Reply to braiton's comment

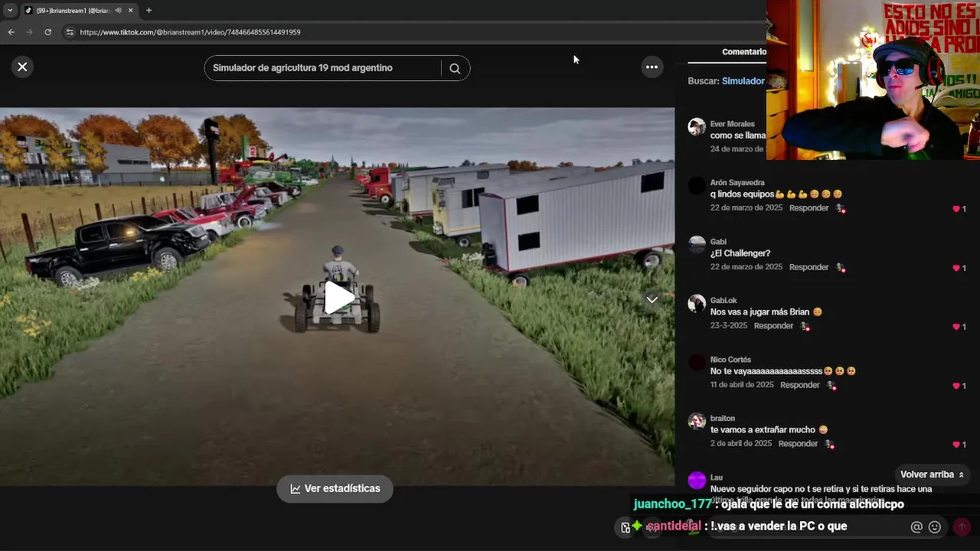coord(798,444)
